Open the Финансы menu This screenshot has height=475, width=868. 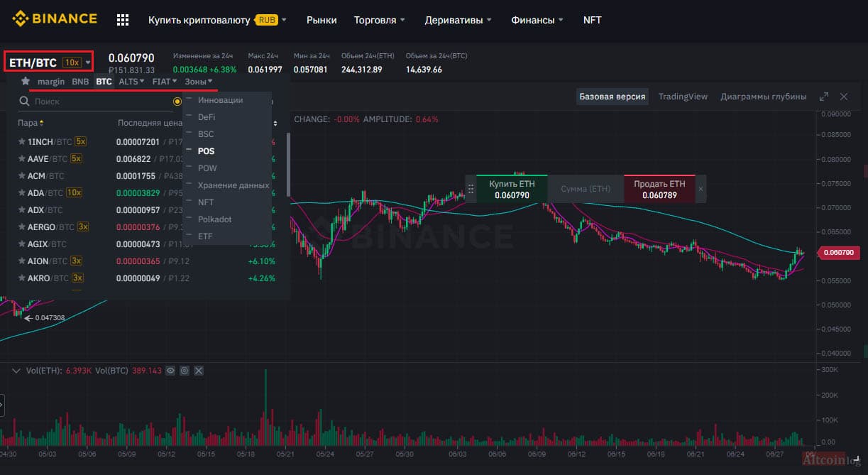click(537, 20)
